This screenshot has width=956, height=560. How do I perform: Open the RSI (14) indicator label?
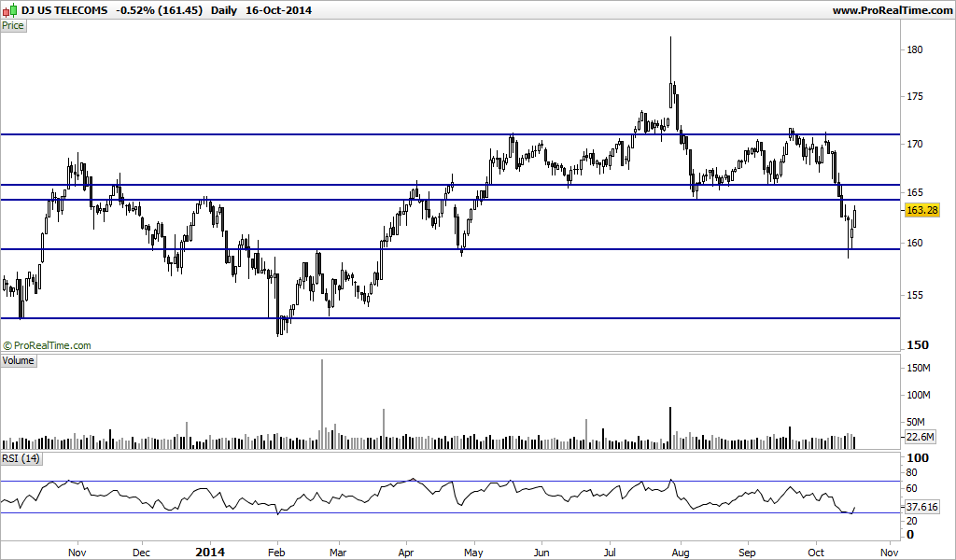coord(21,458)
